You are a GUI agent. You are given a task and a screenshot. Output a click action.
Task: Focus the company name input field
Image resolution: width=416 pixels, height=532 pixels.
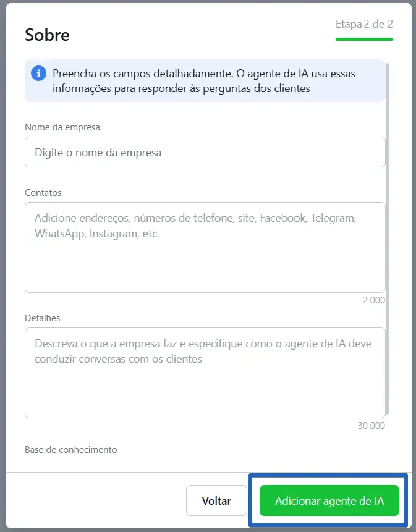click(205, 152)
